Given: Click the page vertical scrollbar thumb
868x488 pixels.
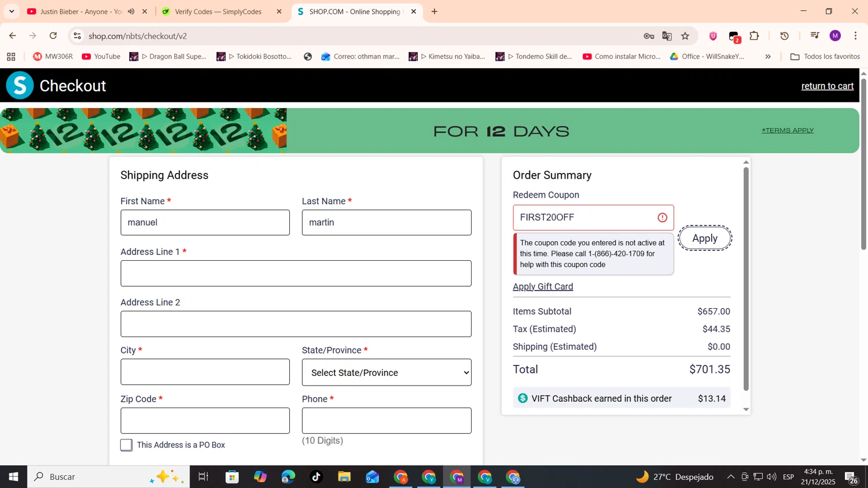Looking at the screenshot, I should tap(863, 164).
